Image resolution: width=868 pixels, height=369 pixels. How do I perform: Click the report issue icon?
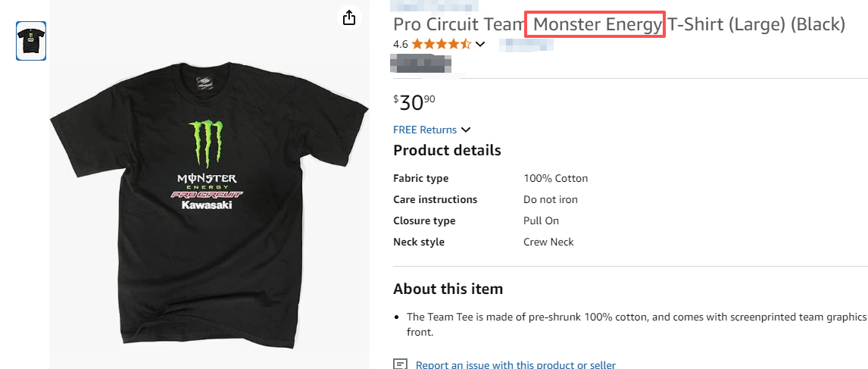(401, 365)
